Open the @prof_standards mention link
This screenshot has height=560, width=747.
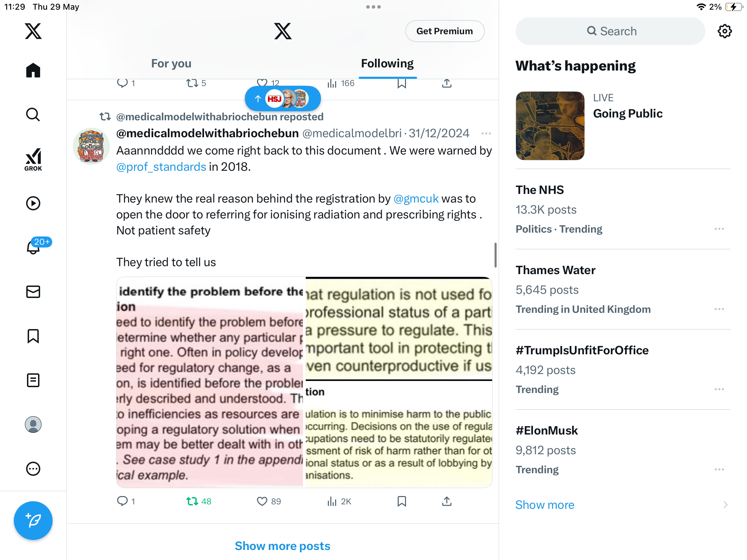161,167
